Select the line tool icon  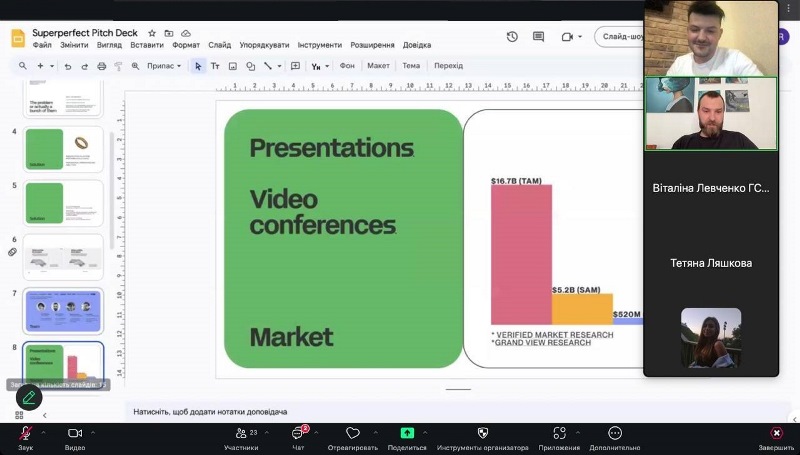[267, 66]
